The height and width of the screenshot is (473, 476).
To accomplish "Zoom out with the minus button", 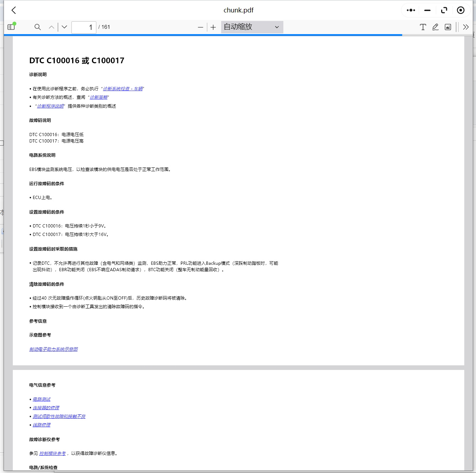I will coord(200,27).
